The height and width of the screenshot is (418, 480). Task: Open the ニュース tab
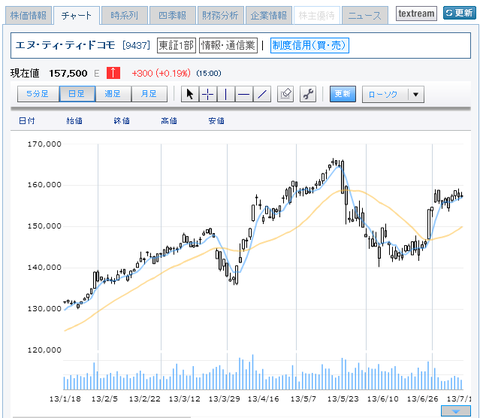(365, 15)
